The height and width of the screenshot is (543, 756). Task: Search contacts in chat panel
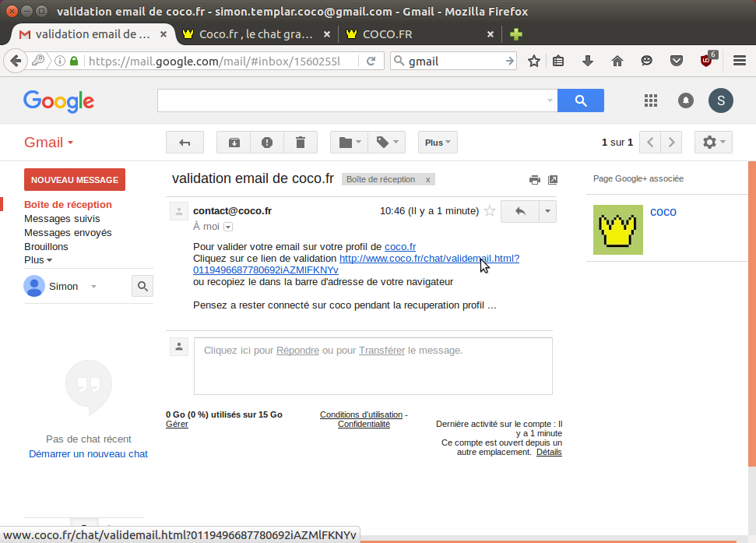(142, 286)
